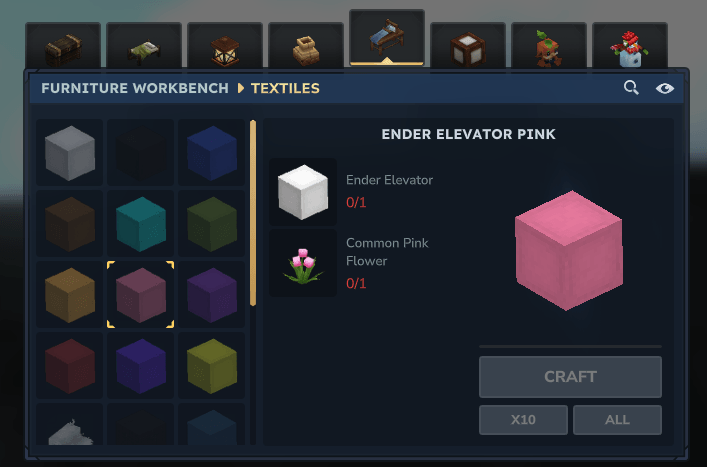Viewport: 707px width, 467px height.
Task: Open the red flower pot category tab
Action: pyautogui.click(x=629, y=46)
